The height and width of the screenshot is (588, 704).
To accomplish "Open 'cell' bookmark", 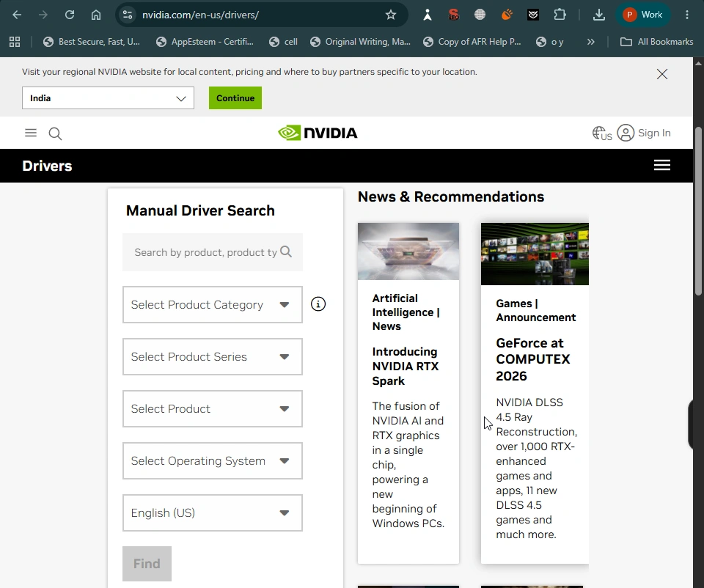I will (283, 42).
